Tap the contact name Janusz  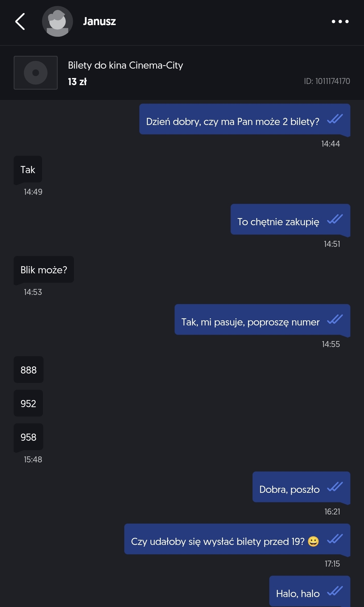click(x=99, y=21)
